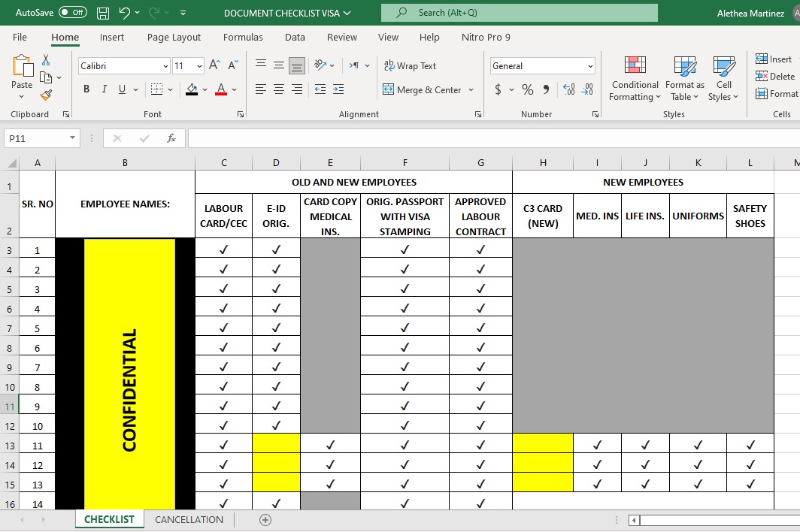Click the Merge & Center button

422,89
